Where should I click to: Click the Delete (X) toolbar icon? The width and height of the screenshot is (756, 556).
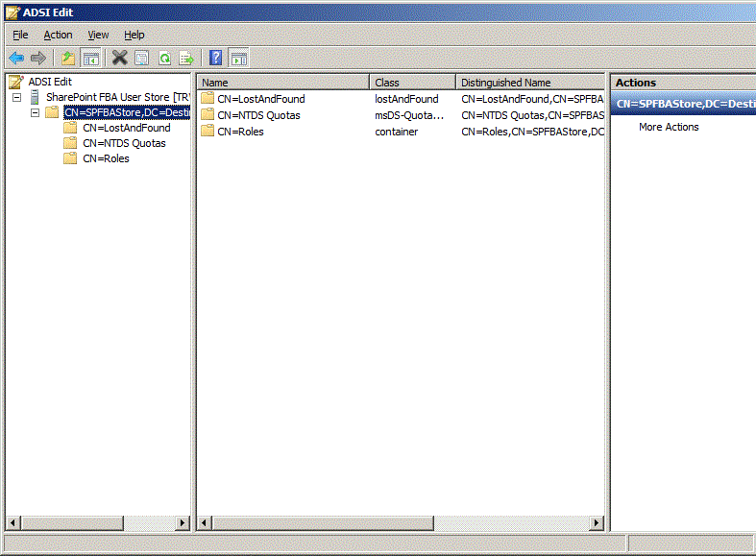click(x=119, y=58)
